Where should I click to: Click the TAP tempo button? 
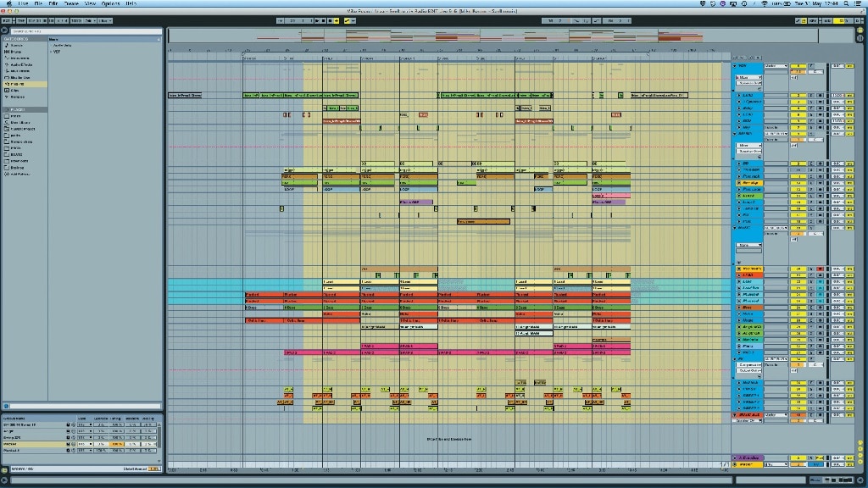pyautogui.click(x=21, y=20)
